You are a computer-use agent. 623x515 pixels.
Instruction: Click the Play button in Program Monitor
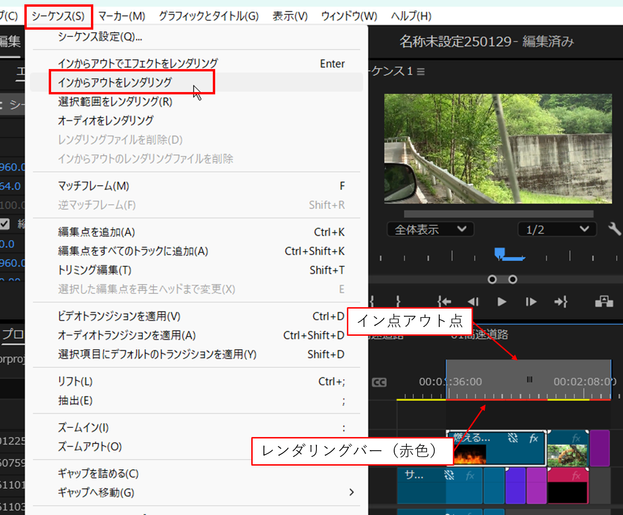502,302
